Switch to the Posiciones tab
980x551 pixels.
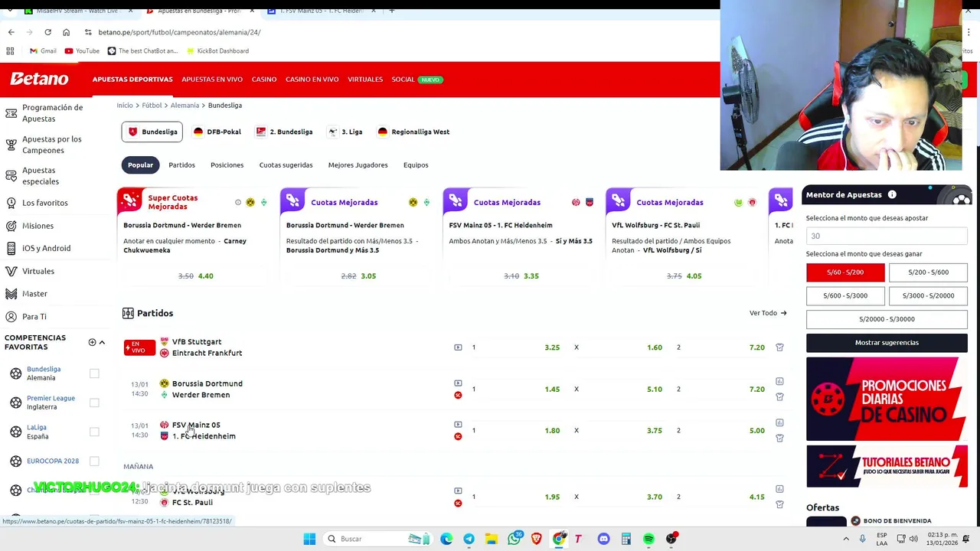(x=227, y=165)
